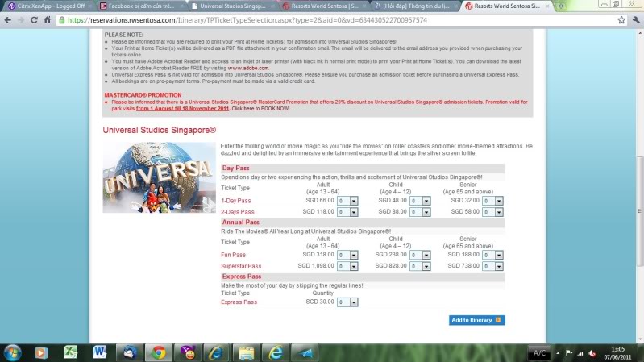Open Fun Pass Senior quantity dropdown

click(x=492, y=255)
